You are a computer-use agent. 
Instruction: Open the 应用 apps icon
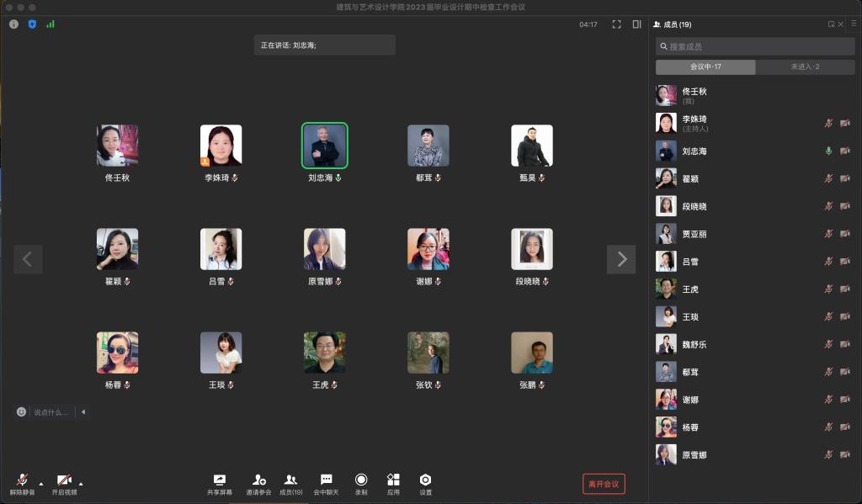(393, 480)
